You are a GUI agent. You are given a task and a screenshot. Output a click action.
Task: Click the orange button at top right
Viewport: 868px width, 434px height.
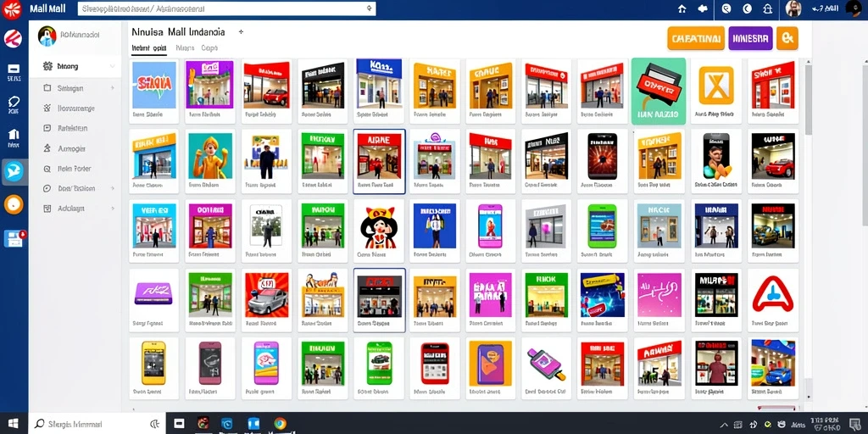(x=696, y=38)
